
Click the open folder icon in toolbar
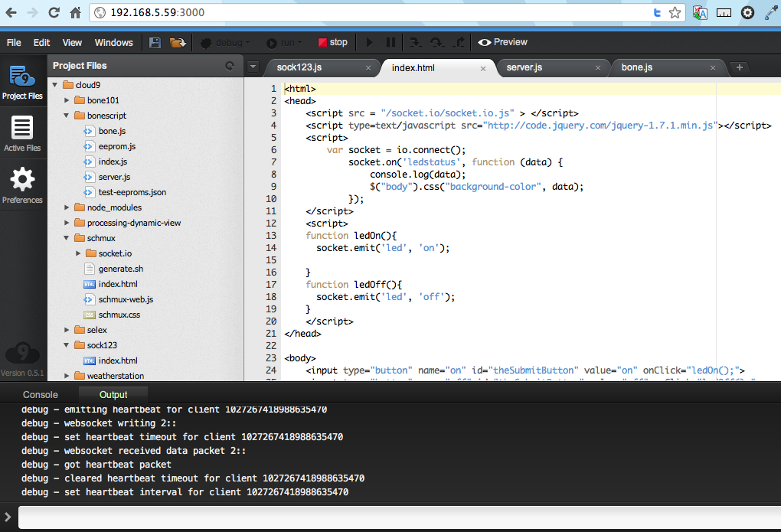(x=177, y=43)
